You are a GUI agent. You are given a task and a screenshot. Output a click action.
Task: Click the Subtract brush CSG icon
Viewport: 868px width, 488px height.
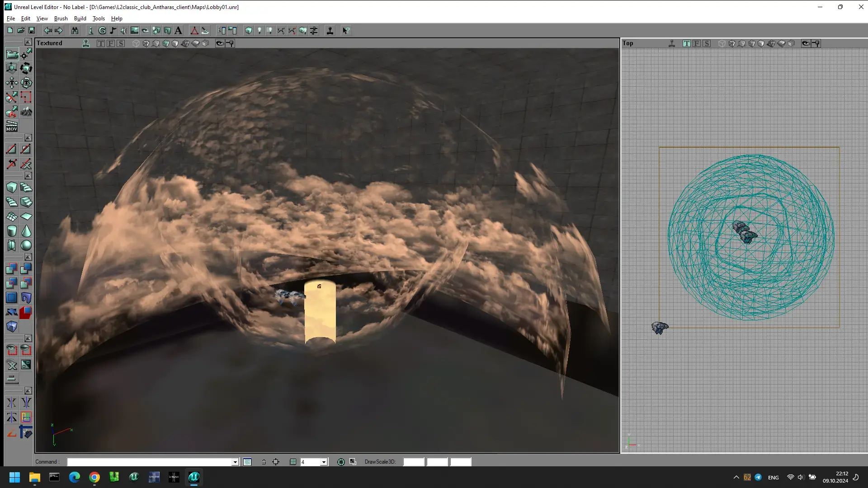[26, 269]
